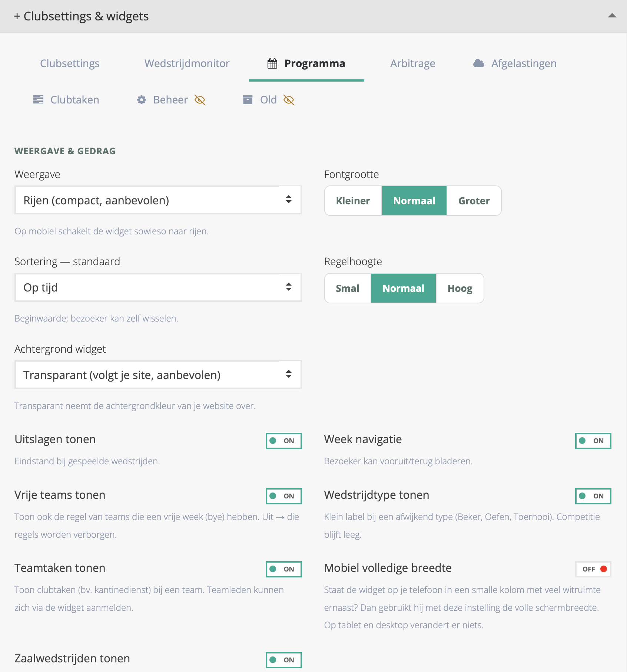Viewport: 627px width, 672px height.
Task: Click the gear icon beside Beheer
Action: [x=142, y=100]
